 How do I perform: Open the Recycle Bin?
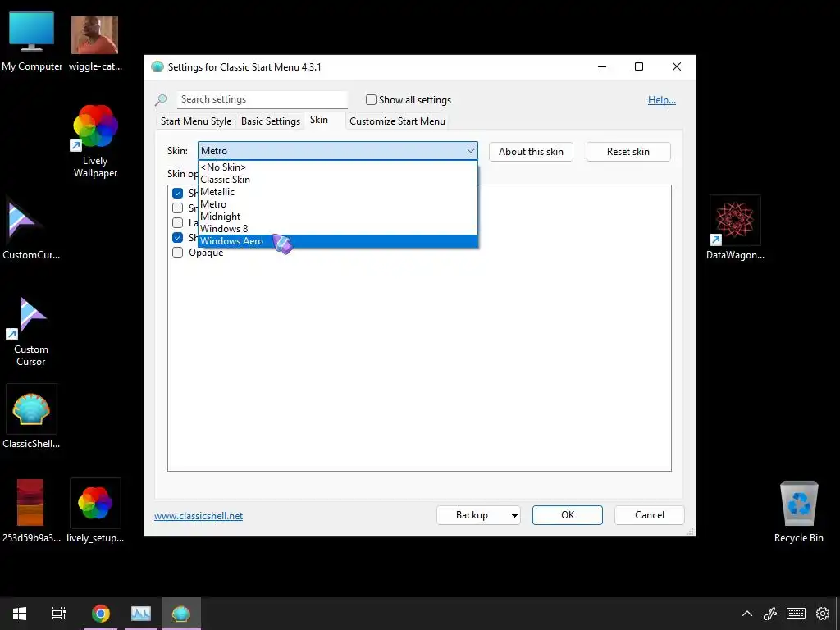coord(798,512)
